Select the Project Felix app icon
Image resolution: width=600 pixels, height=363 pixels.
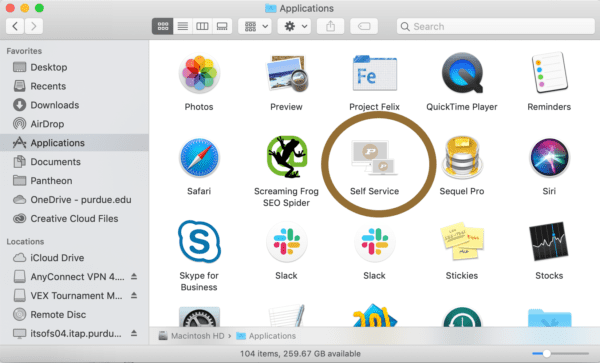pos(375,73)
